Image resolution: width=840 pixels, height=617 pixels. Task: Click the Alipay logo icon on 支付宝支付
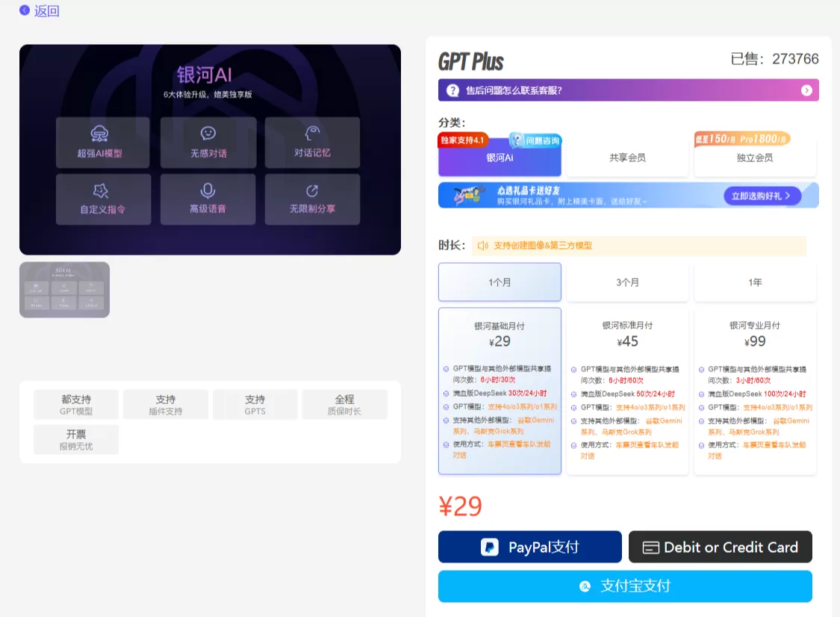(x=585, y=586)
